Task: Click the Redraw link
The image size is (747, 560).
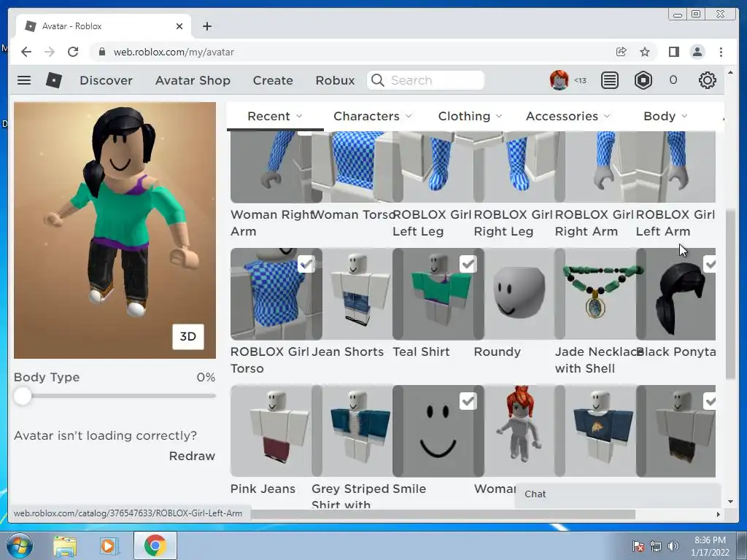Action: click(192, 456)
